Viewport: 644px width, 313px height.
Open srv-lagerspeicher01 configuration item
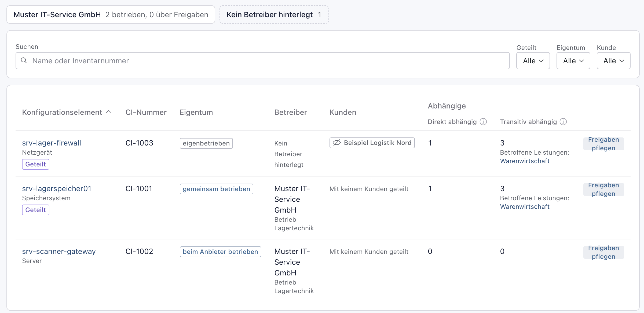click(x=57, y=188)
